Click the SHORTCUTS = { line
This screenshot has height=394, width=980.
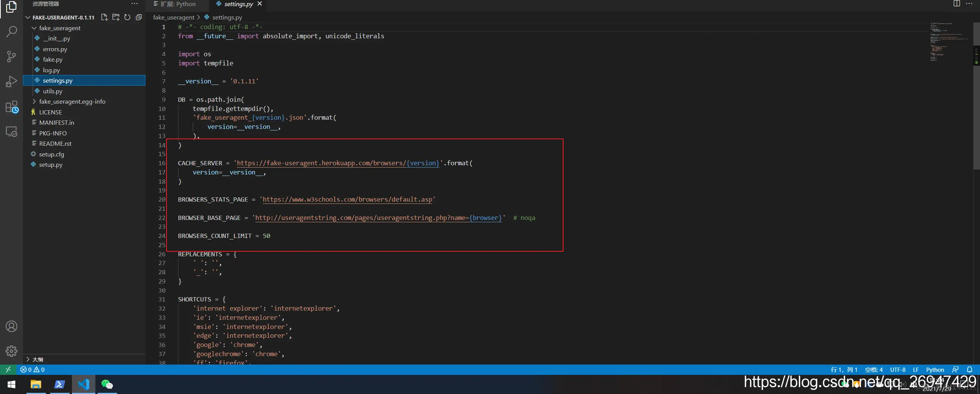point(202,299)
